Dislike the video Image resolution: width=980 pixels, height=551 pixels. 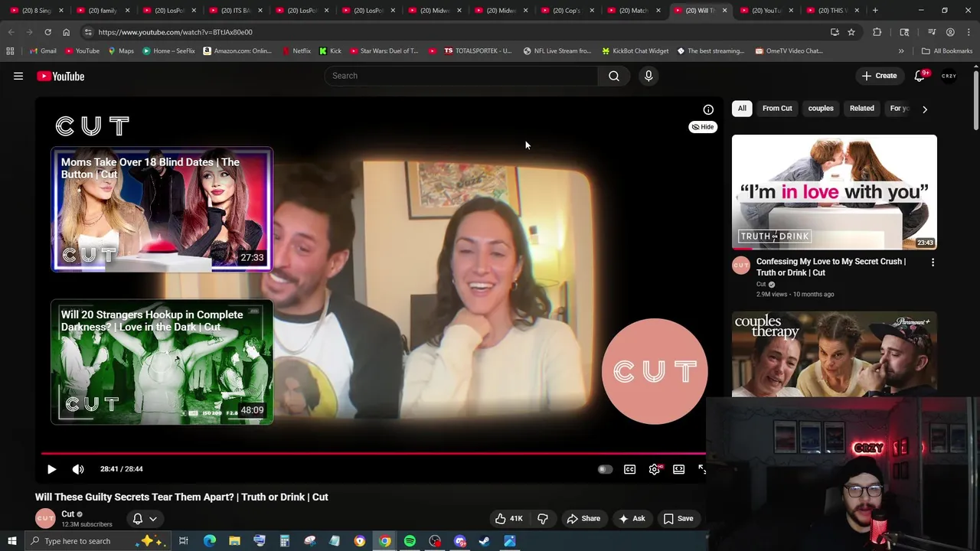coord(543,518)
